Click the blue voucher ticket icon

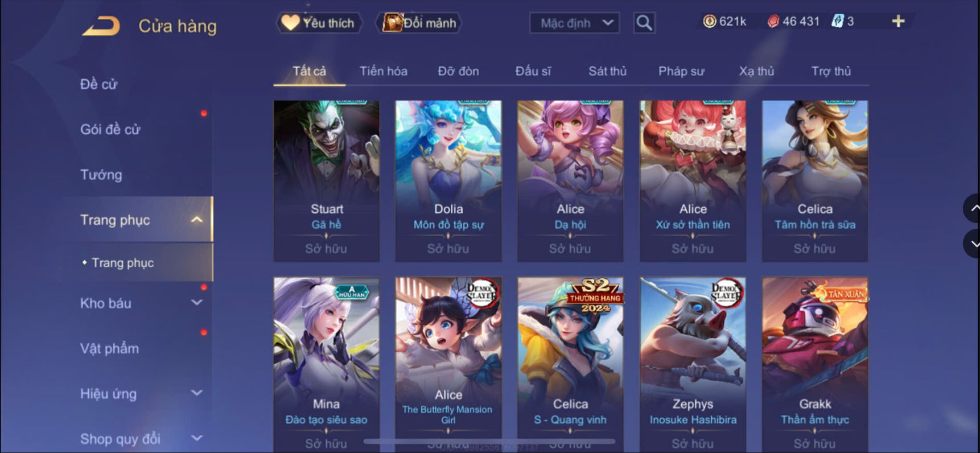[837, 21]
